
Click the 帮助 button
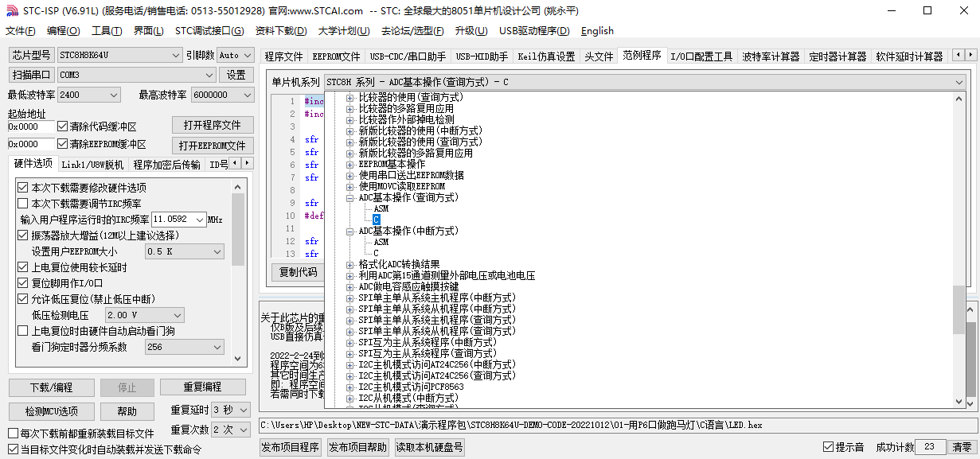coord(127,411)
